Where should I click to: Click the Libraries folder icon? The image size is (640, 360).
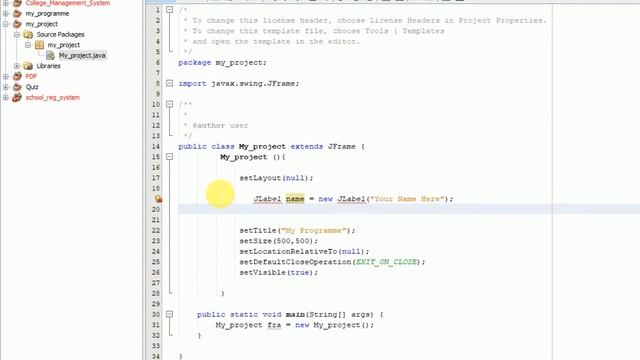coord(28,66)
